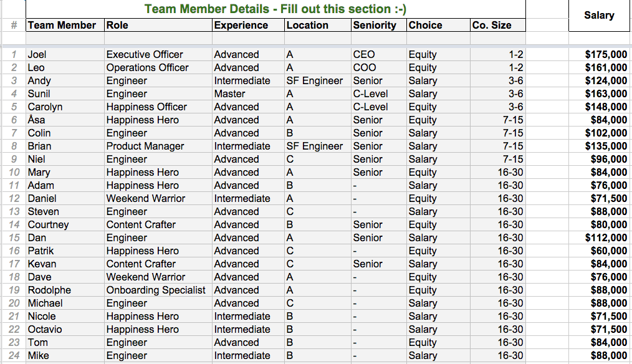Click the COO seniority cell

365,67
